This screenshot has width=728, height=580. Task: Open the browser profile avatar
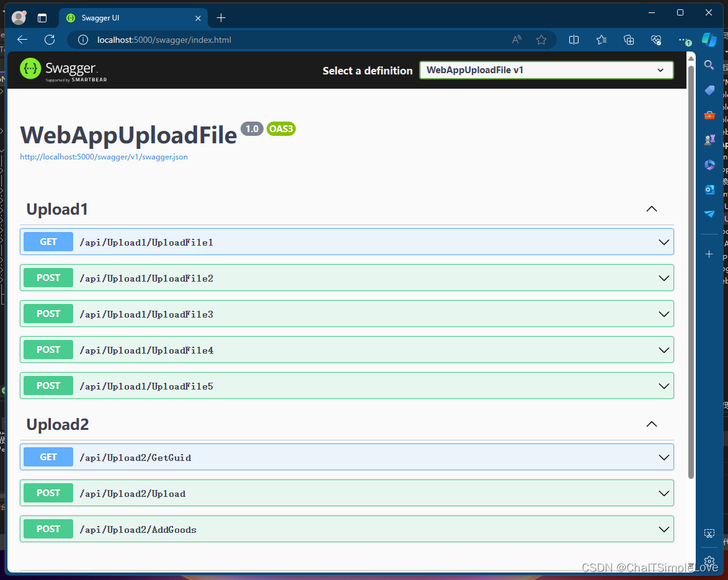click(19, 17)
